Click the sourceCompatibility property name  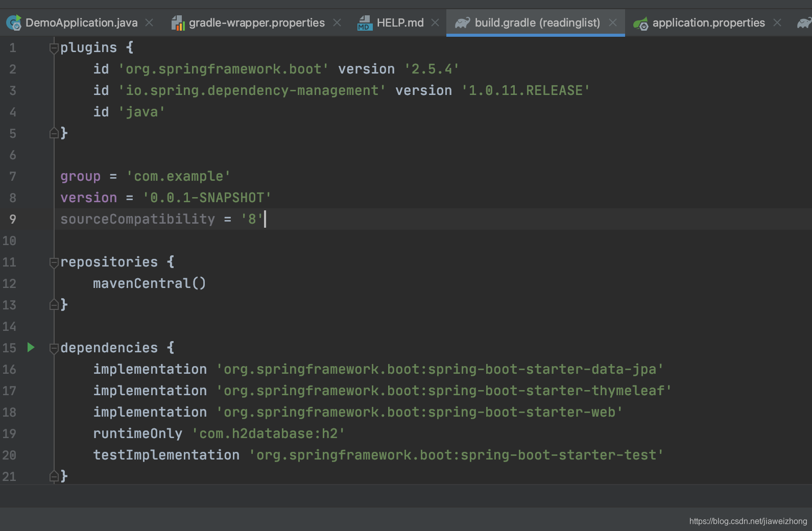coord(138,219)
